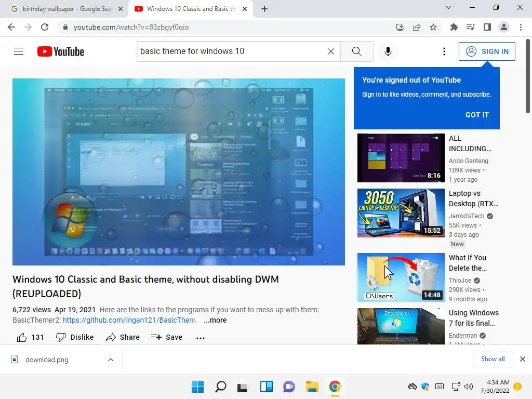Open ThioJoe channel name
This screenshot has width=532, height=399.
pyautogui.click(x=460, y=280)
